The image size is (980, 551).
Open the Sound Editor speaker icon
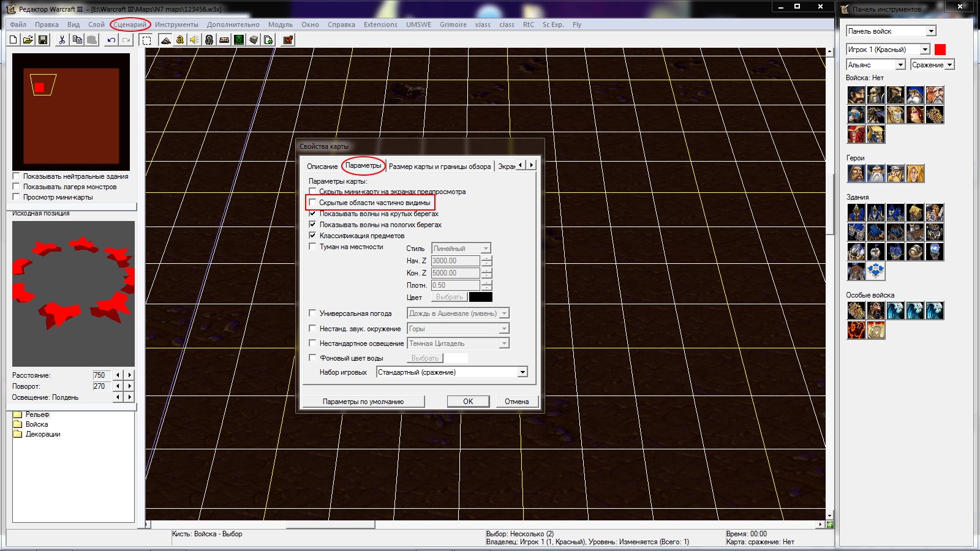(195, 40)
